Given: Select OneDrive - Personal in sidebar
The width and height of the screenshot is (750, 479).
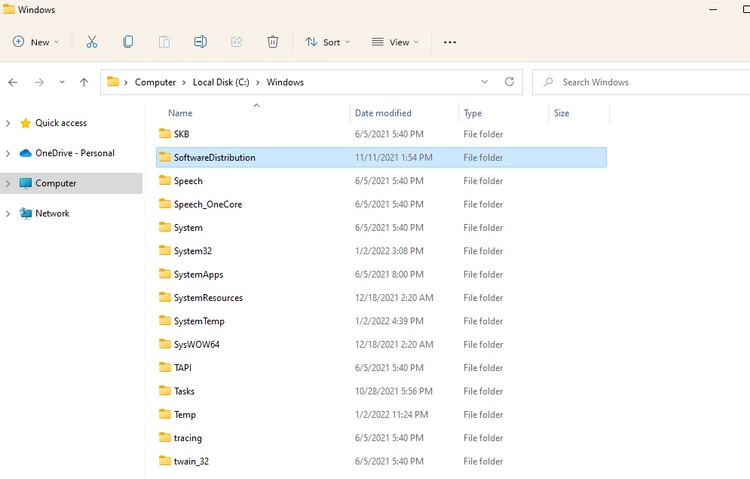Looking at the screenshot, I should tap(75, 153).
